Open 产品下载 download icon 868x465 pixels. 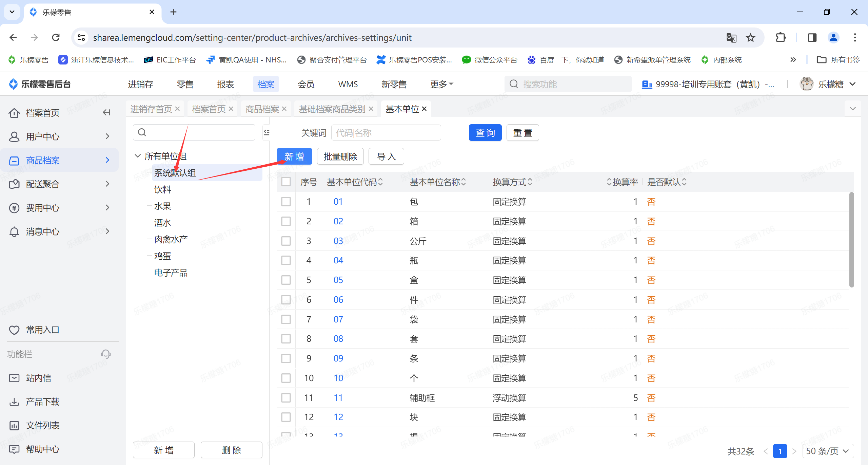pyautogui.click(x=14, y=402)
